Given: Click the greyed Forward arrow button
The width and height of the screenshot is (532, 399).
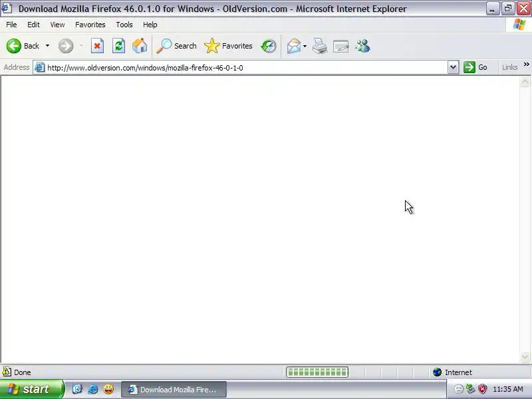Looking at the screenshot, I should pyautogui.click(x=66, y=46).
